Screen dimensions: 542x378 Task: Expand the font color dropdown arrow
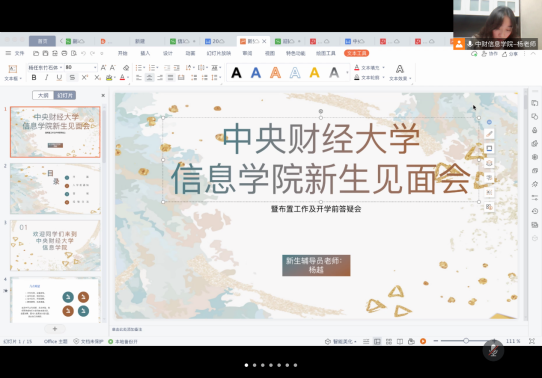click(x=128, y=78)
